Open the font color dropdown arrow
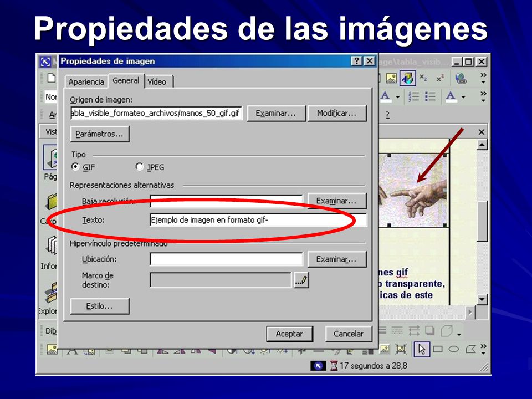 [463, 98]
